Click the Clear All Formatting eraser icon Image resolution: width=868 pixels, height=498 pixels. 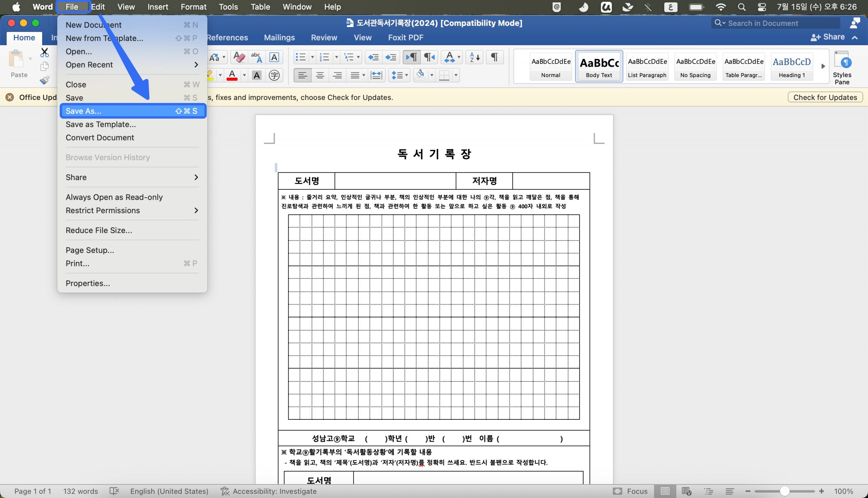239,57
